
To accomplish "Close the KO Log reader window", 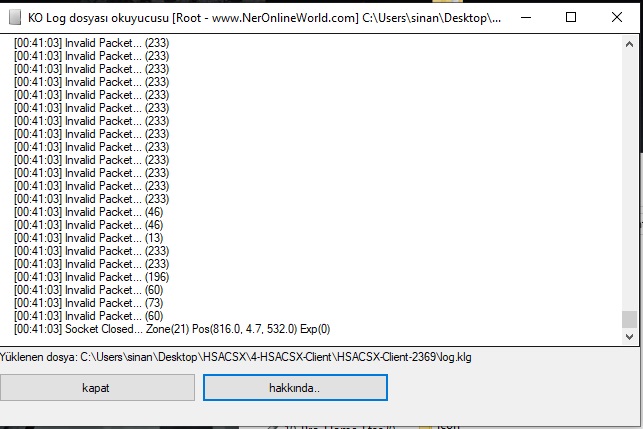I will point(617,18).
